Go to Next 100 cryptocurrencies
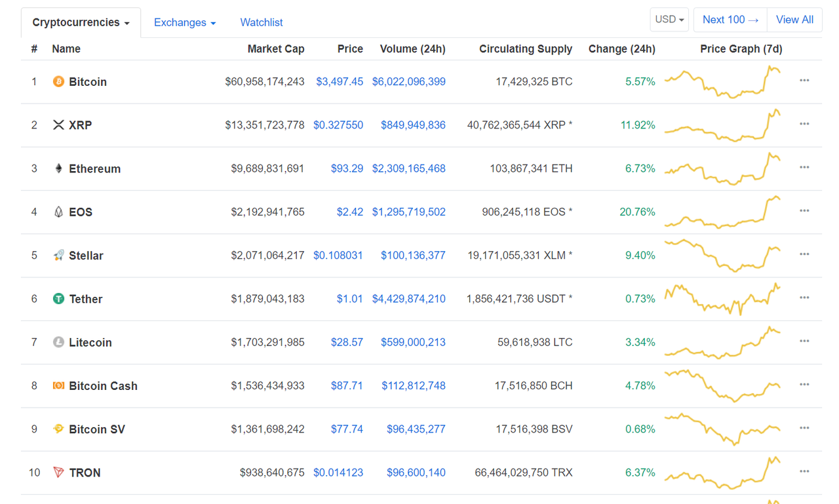Image resolution: width=839 pixels, height=504 pixels. [731, 20]
